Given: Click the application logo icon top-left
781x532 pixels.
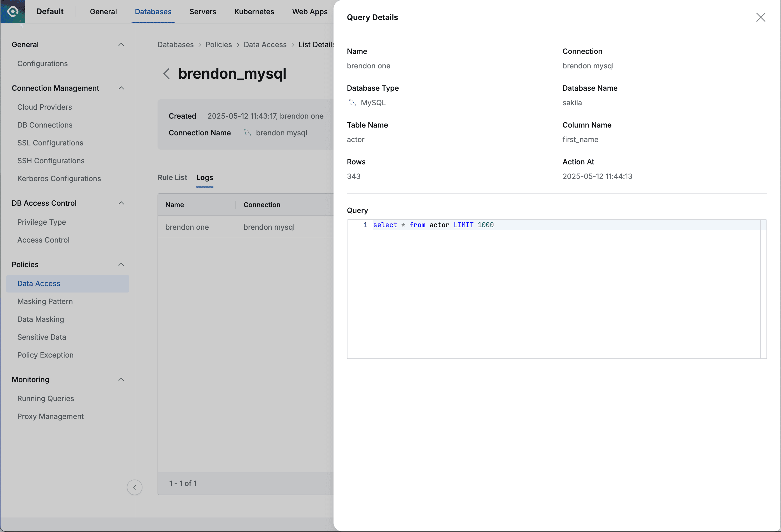Looking at the screenshot, I should pyautogui.click(x=13, y=11).
